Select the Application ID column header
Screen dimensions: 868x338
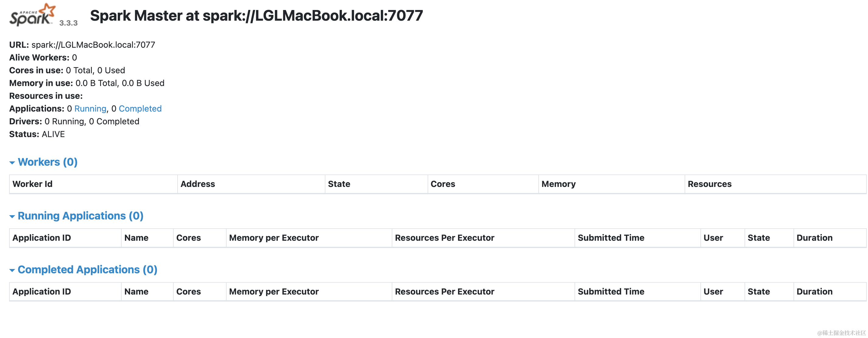coord(42,238)
